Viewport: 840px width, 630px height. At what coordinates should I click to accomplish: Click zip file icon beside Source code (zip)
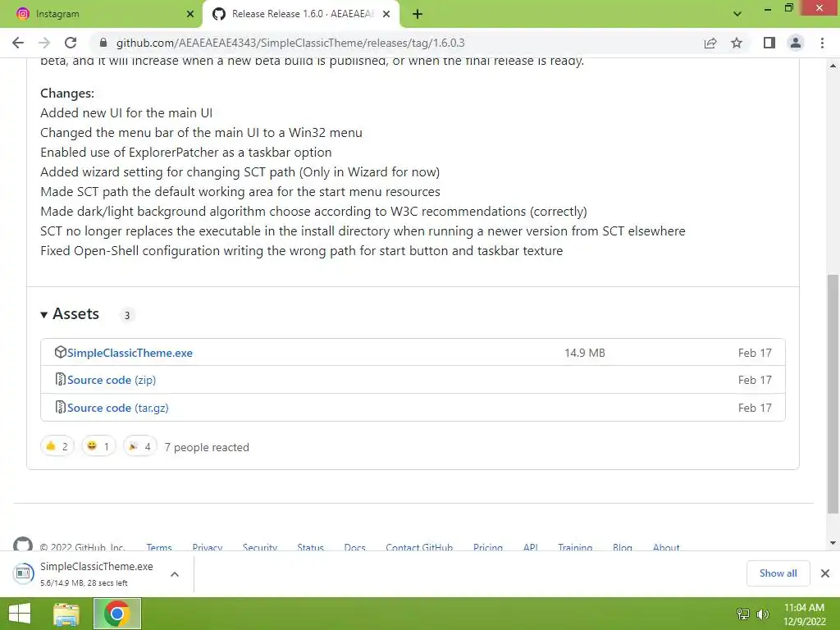coord(60,379)
